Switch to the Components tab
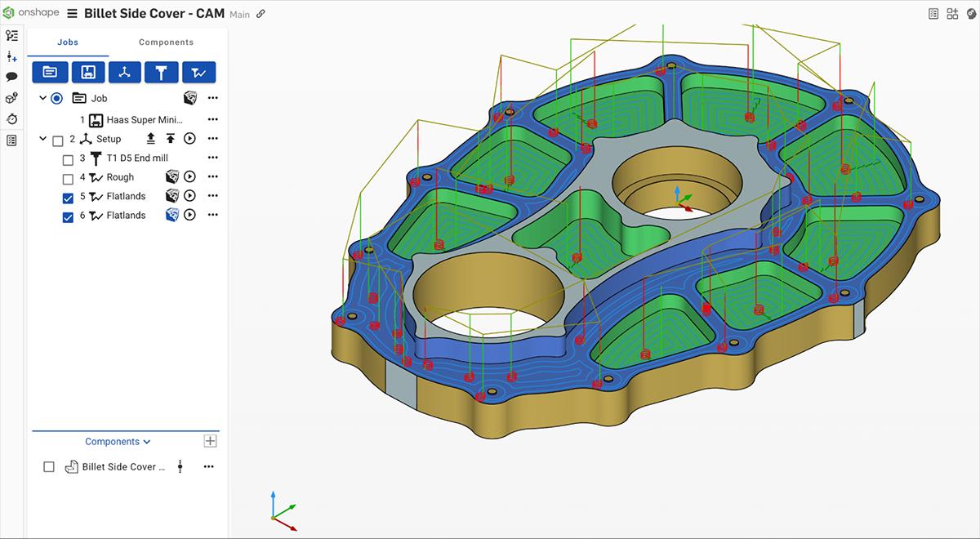 [x=166, y=42]
